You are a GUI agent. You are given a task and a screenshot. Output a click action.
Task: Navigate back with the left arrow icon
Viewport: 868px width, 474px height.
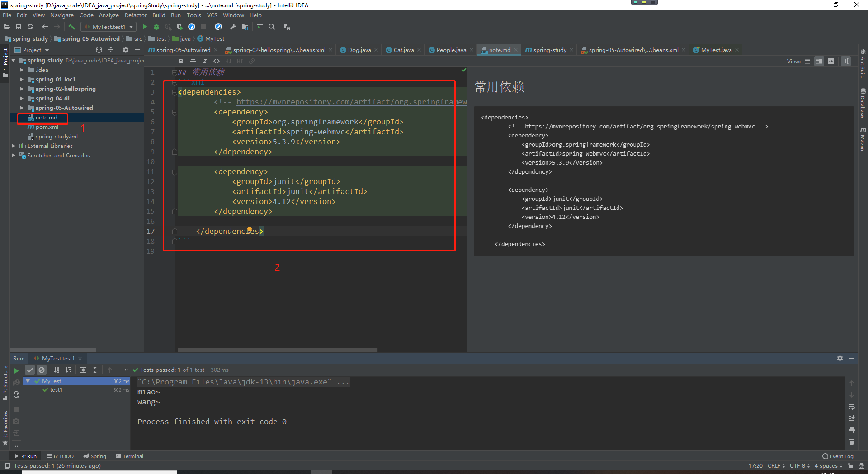tap(45, 27)
